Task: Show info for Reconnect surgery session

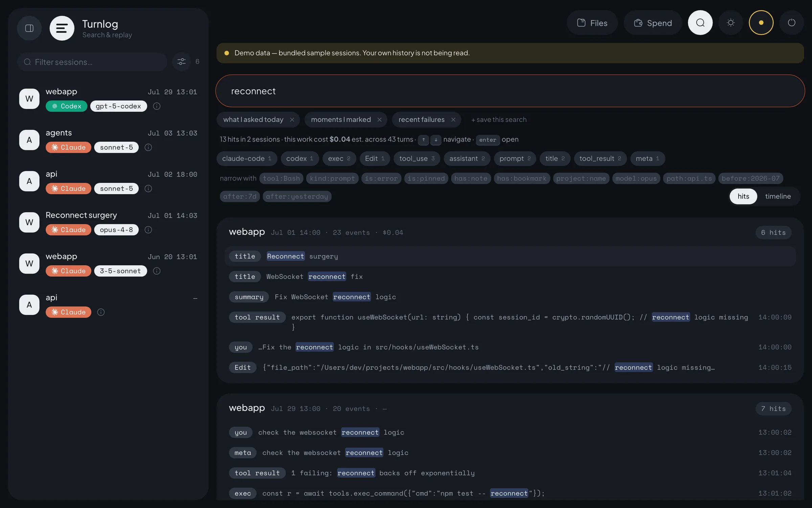Action: click(148, 230)
